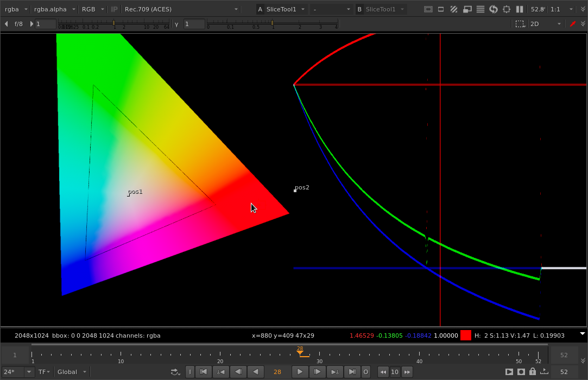Image resolution: width=588 pixels, height=380 pixels.
Task: Open the 24* fps dropdown
Action: pyautogui.click(x=17, y=372)
